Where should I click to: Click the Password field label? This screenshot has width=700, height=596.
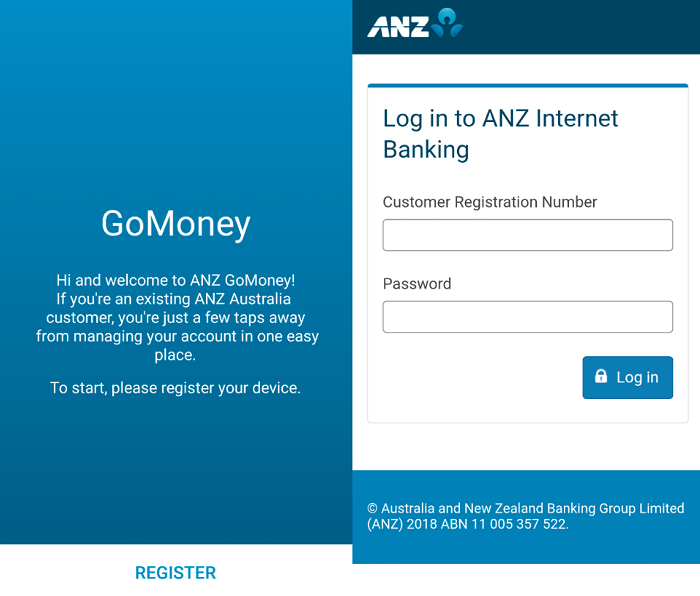click(x=417, y=284)
